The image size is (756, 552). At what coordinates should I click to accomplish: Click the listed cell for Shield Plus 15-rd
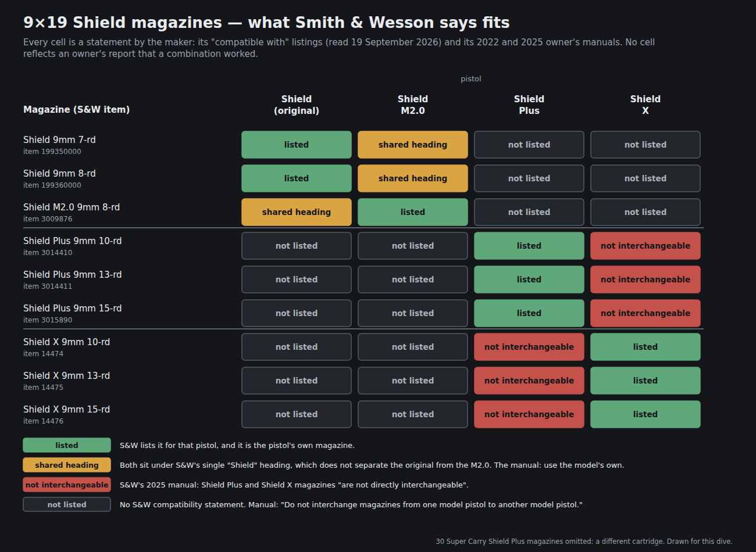pyautogui.click(x=529, y=313)
